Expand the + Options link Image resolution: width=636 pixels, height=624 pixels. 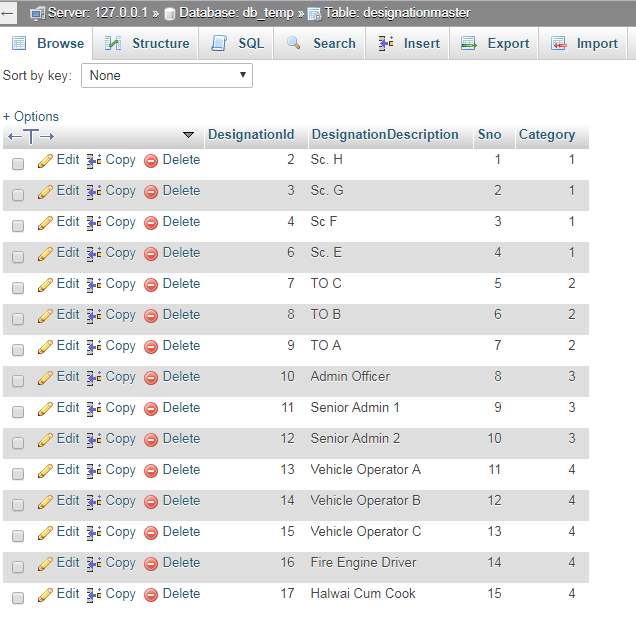pos(31,116)
